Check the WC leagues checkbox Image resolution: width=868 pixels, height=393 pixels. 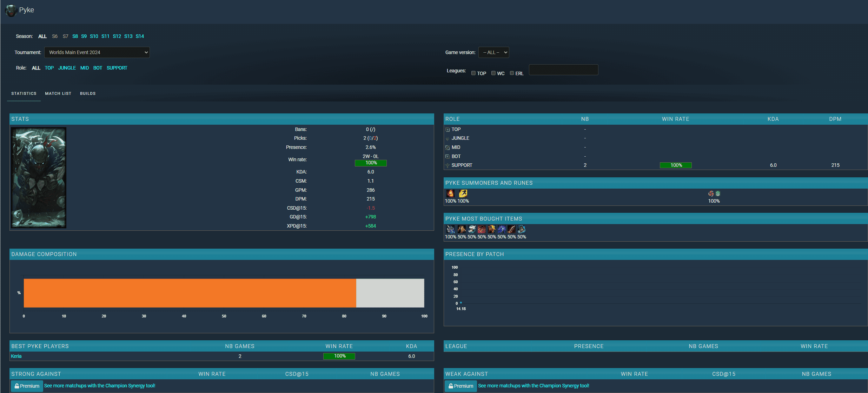tap(493, 73)
